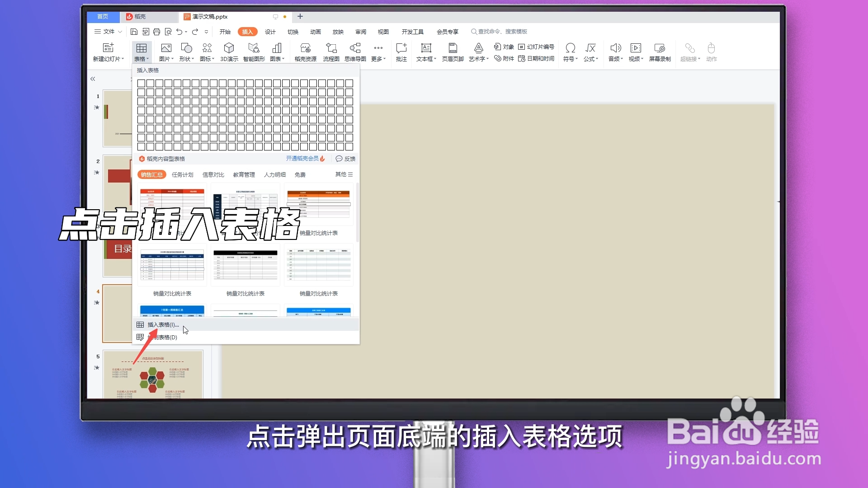868x488 pixels.
Task: Open the 更多 (More) dropdown
Action: coord(378,53)
